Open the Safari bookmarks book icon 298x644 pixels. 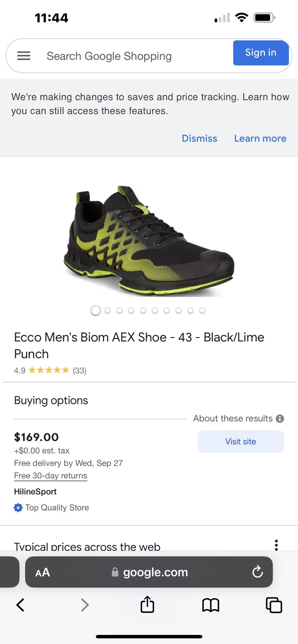(x=211, y=605)
